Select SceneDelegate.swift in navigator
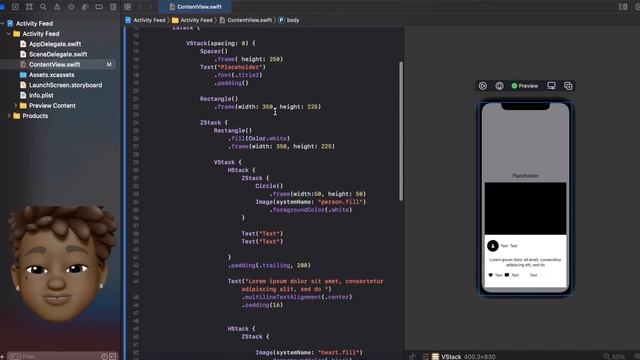 click(x=58, y=54)
